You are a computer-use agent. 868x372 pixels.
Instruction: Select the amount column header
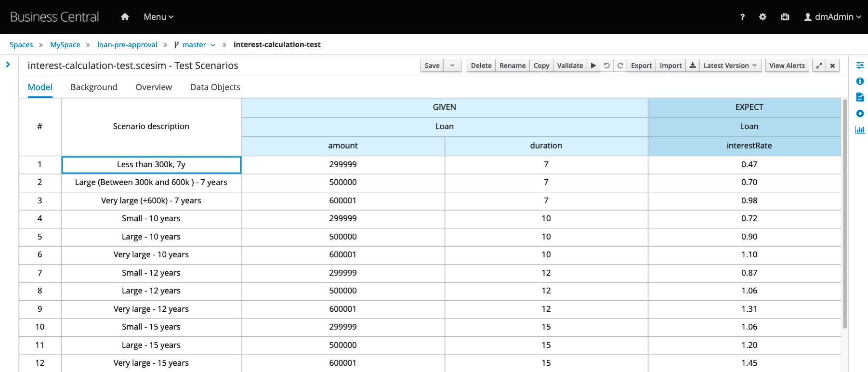click(343, 146)
